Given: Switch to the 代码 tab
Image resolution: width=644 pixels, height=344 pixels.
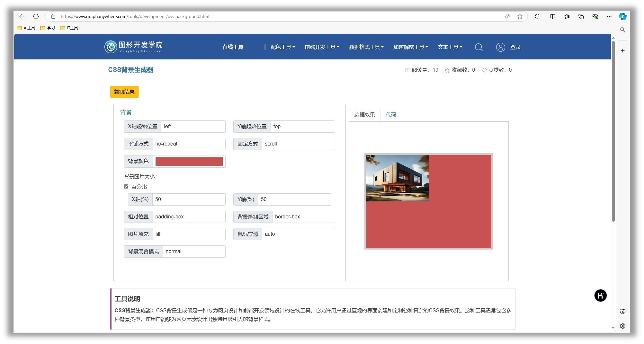Looking at the screenshot, I should pos(391,115).
